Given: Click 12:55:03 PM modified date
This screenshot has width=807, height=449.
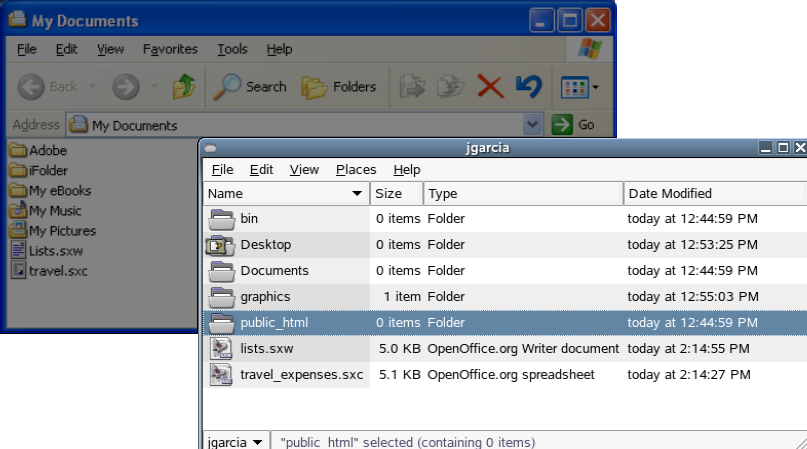Looking at the screenshot, I should (693, 297).
